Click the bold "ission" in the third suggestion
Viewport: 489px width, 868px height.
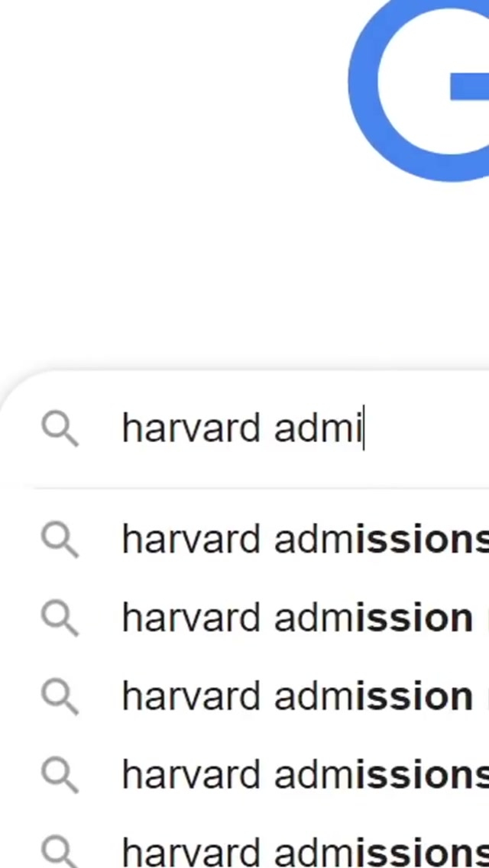click(x=414, y=696)
